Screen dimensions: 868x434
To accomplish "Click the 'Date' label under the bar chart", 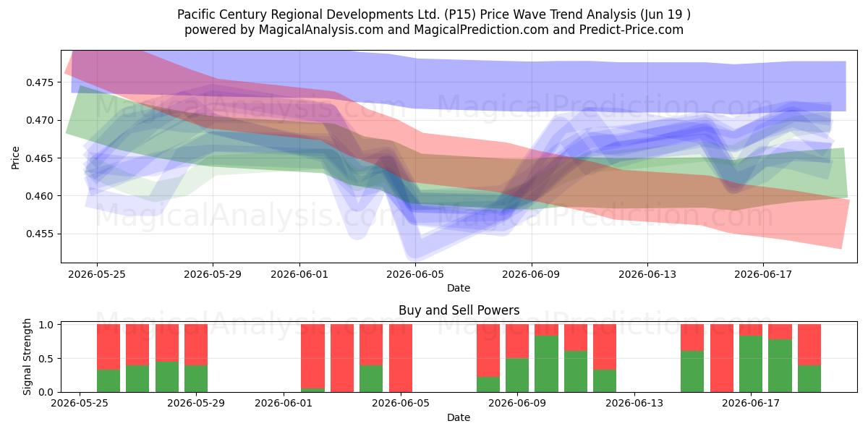I will [x=459, y=417].
